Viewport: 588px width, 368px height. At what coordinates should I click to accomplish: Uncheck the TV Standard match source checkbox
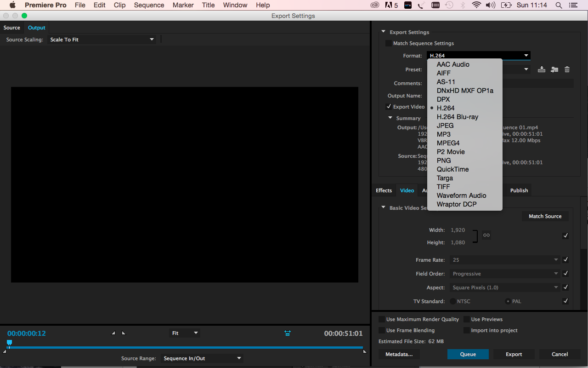565,301
